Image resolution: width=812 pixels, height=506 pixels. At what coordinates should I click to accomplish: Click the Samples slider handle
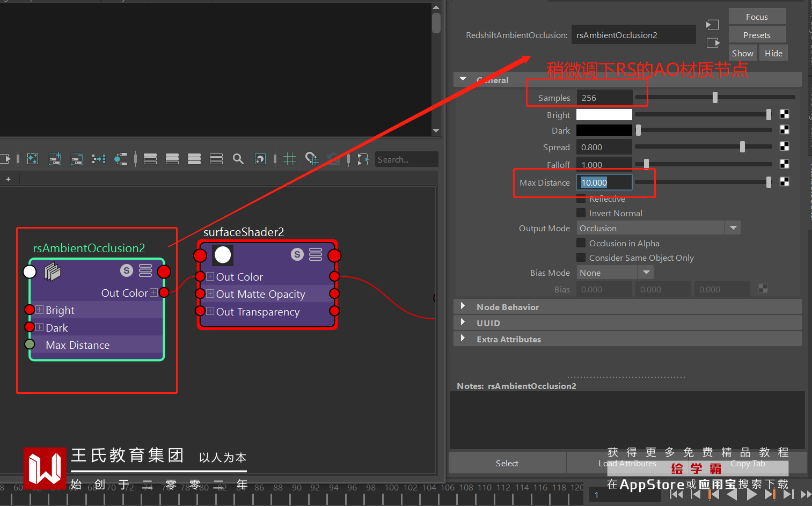pos(715,97)
